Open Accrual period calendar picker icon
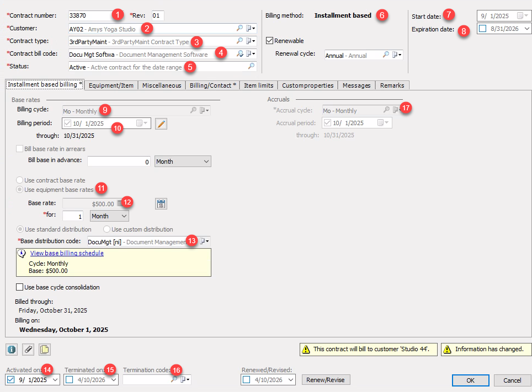The width and height of the screenshot is (532, 392). click(x=382, y=122)
